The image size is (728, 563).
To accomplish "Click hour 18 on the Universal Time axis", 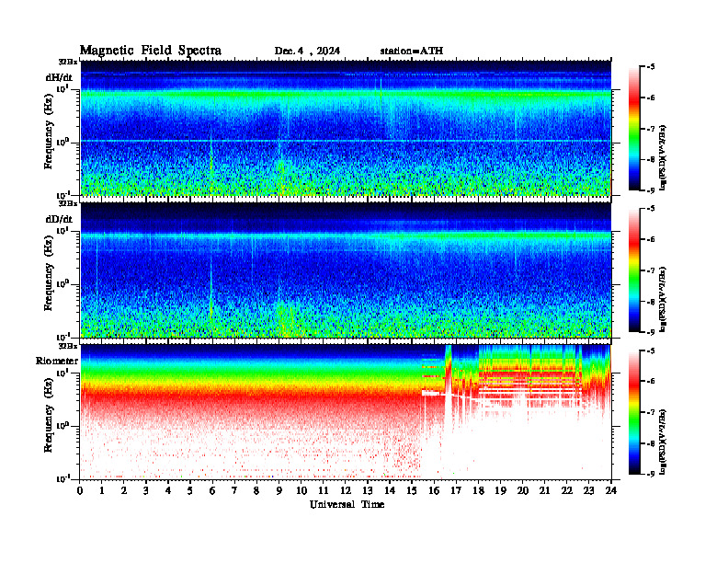I will [x=478, y=491].
